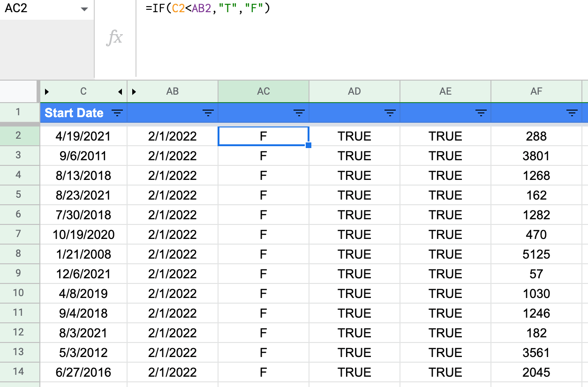
Task: Open the filter icon on column AC header
Action: [x=299, y=113]
